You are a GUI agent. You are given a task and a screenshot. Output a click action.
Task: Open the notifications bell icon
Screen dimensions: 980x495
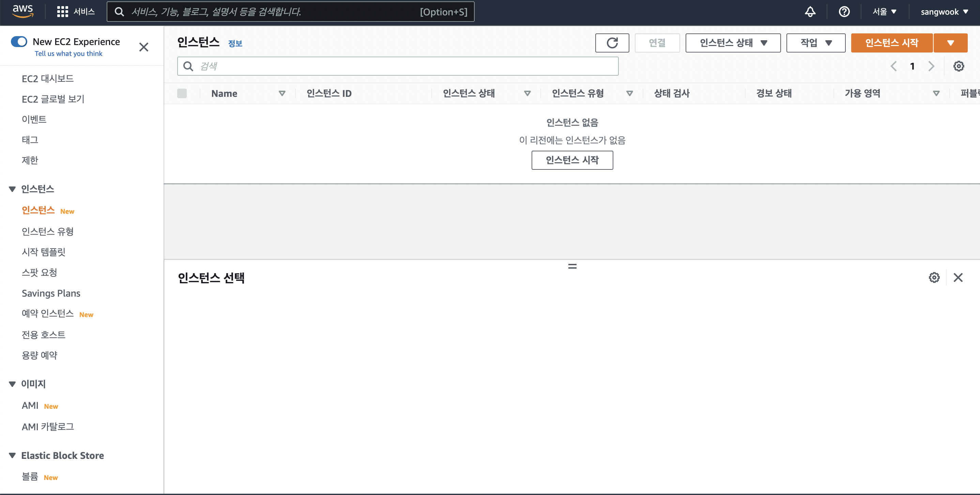tap(810, 12)
